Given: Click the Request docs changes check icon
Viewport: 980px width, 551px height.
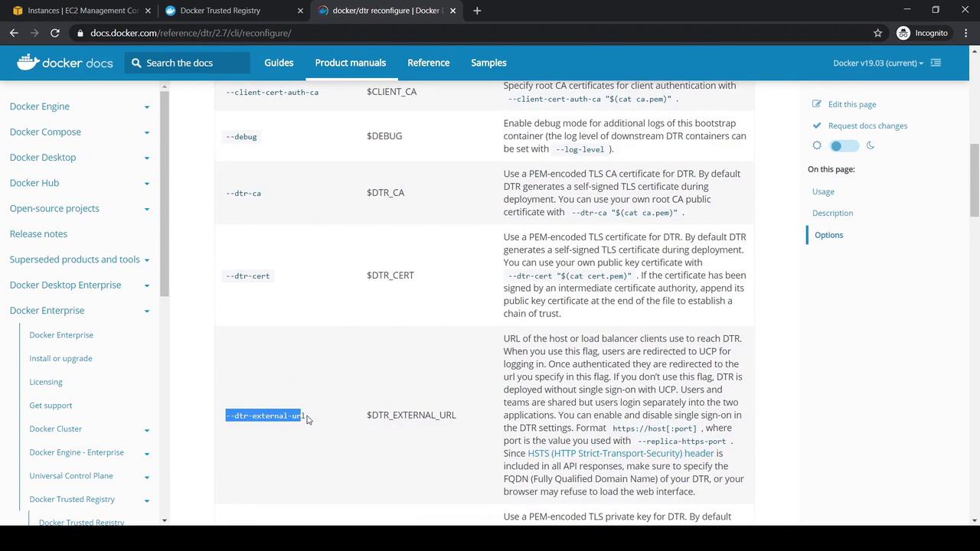Looking at the screenshot, I should (817, 126).
